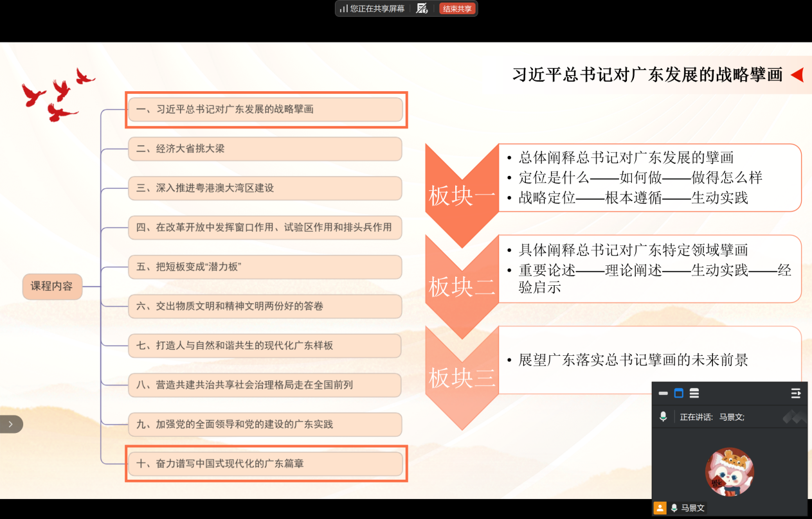The height and width of the screenshot is (519, 812).
Task: Click the orange host person badge
Action: [x=660, y=508]
